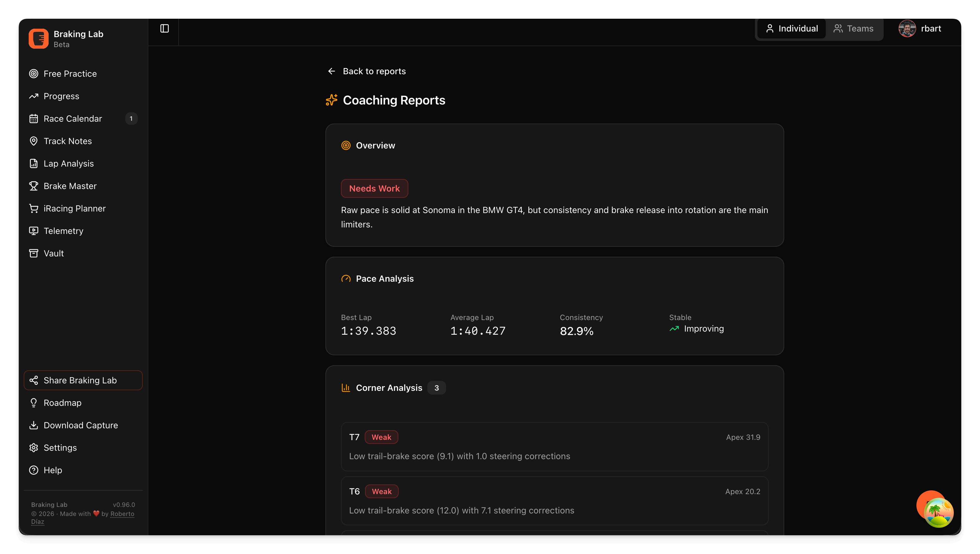The width and height of the screenshot is (980, 554).
Task: Select the Progress trend icon
Action: (34, 96)
